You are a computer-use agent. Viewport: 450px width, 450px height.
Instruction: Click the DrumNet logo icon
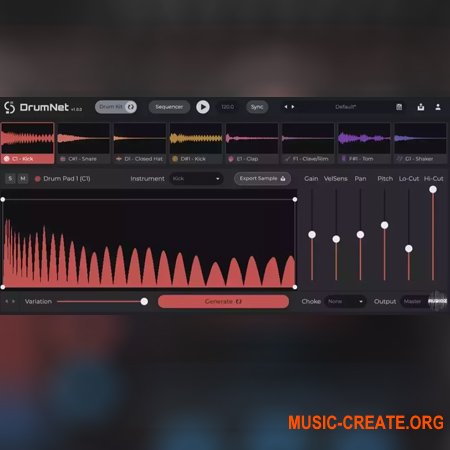point(9,107)
